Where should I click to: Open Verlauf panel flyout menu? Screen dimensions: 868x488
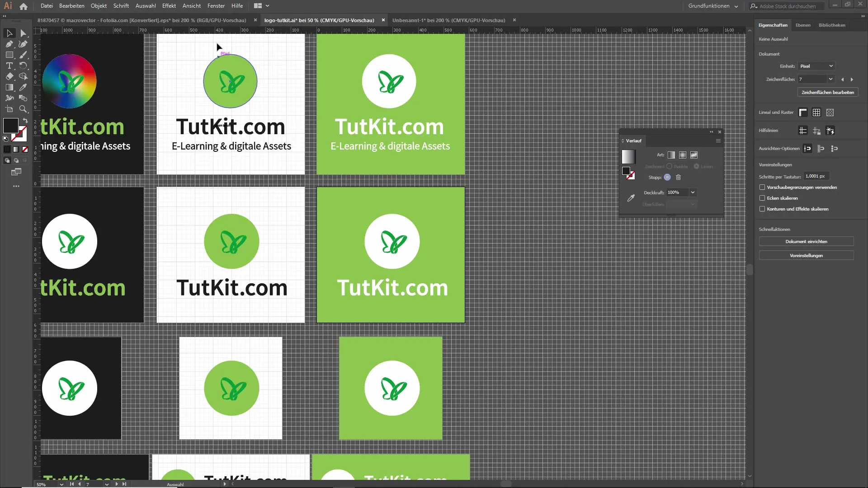pos(718,141)
